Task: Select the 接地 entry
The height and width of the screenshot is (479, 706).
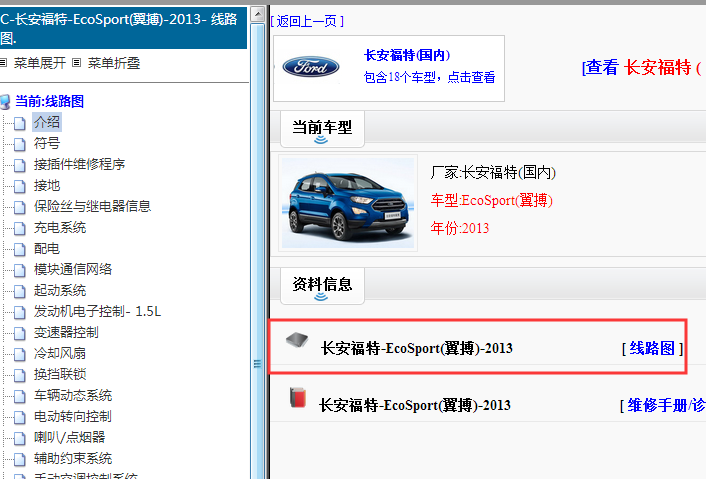Action: coord(47,185)
